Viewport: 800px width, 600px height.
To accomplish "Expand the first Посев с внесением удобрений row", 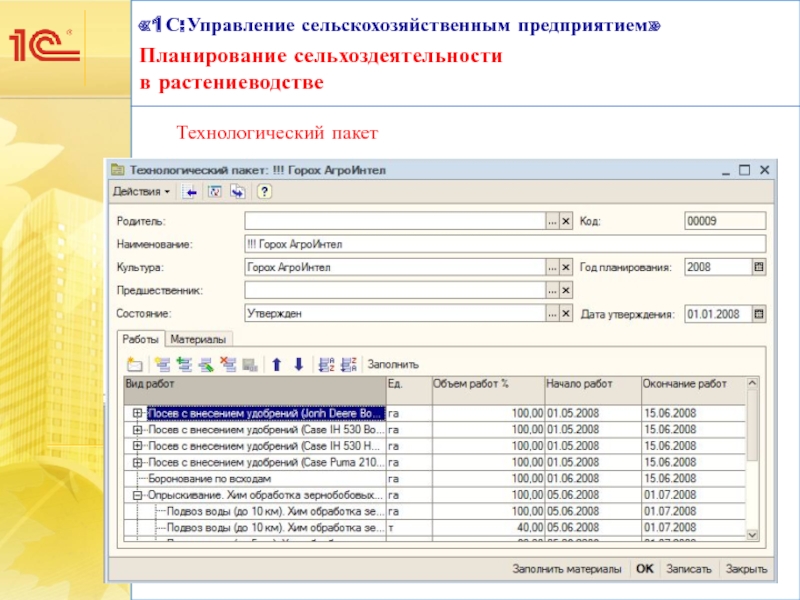I will pos(137,413).
